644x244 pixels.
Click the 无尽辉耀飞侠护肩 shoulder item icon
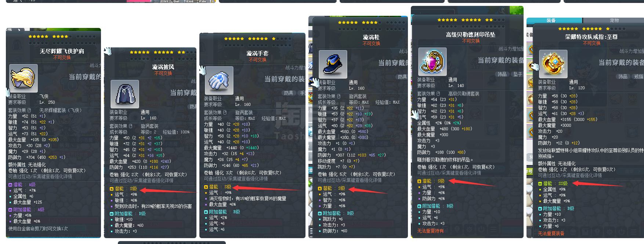tap(23, 78)
